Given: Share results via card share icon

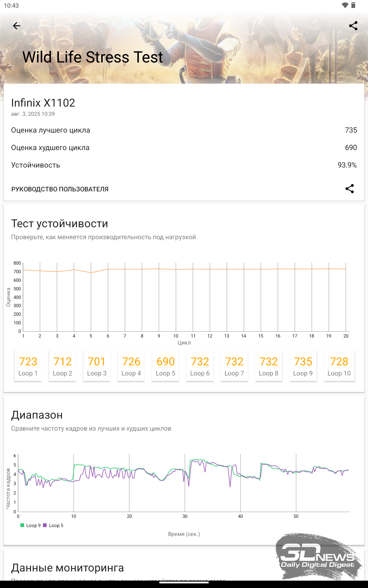Looking at the screenshot, I should coord(350,189).
